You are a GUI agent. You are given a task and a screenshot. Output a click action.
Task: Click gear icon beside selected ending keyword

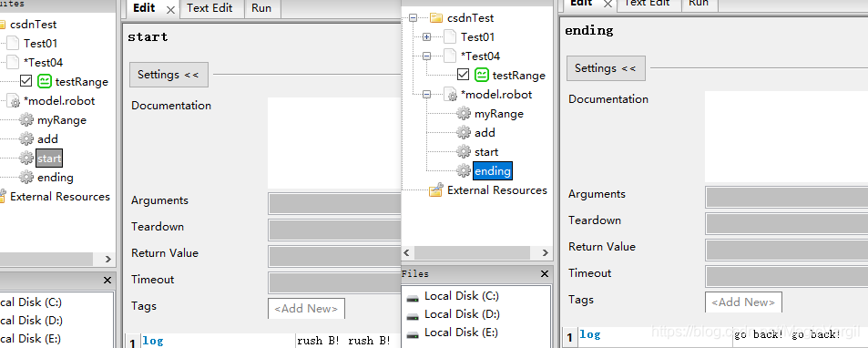464,171
